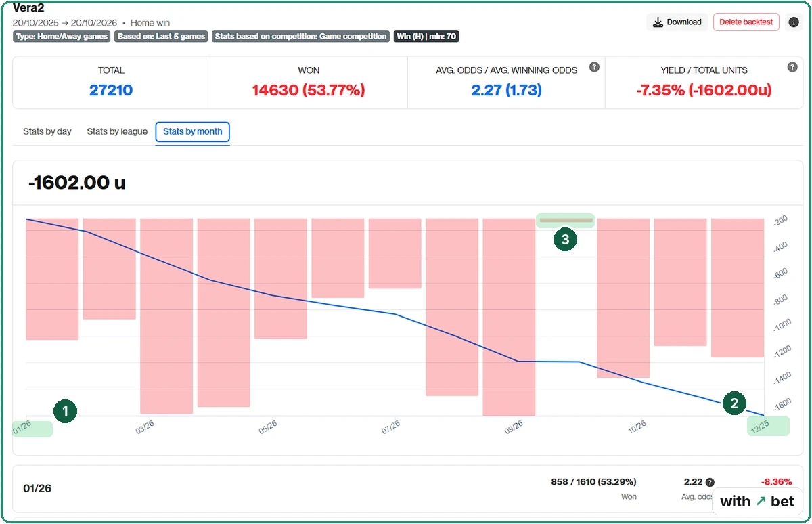Click the -8.36% yield figure
The width and height of the screenshot is (812, 524).
pyautogui.click(x=776, y=482)
